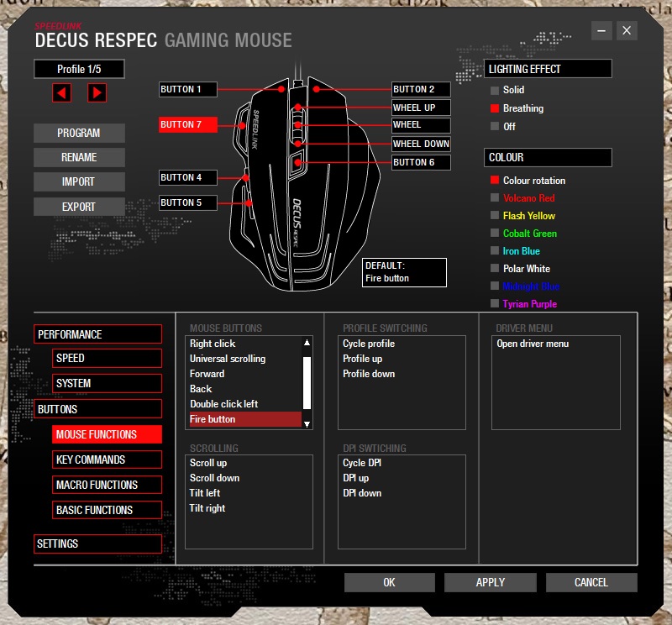Open MACRO FUNCTIONS page
This screenshot has height=625, width=672.
point(108,485)
